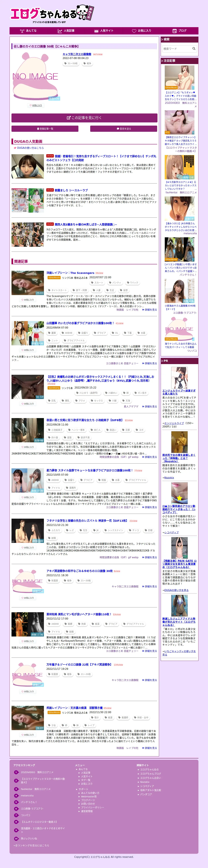Click the magnifier search icon

point(194,49)
